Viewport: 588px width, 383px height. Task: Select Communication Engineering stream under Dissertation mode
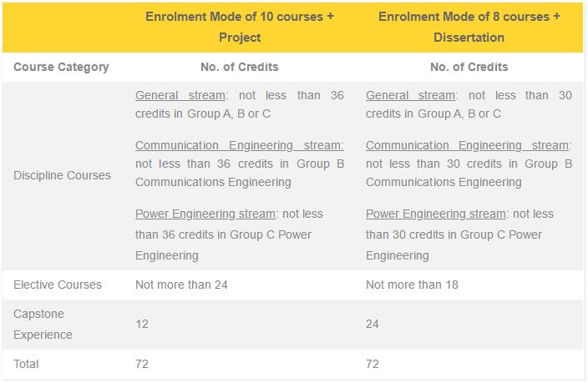coord(467,145)
